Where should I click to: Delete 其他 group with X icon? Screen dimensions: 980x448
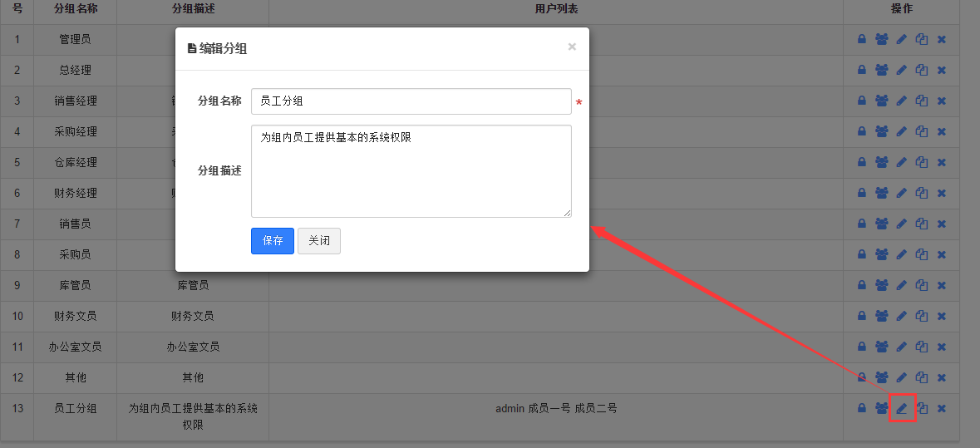[x=941, y=377]
